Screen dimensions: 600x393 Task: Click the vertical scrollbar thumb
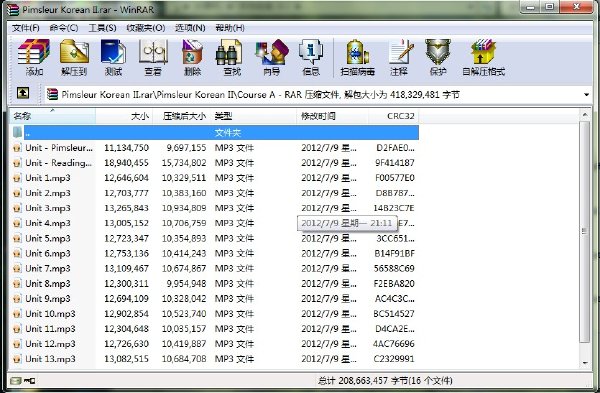pos(584,231)
